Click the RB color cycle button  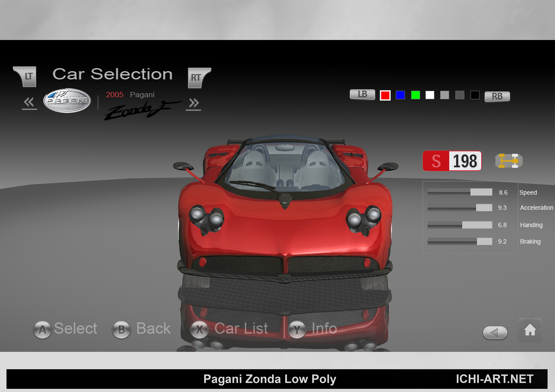[497, 96]
